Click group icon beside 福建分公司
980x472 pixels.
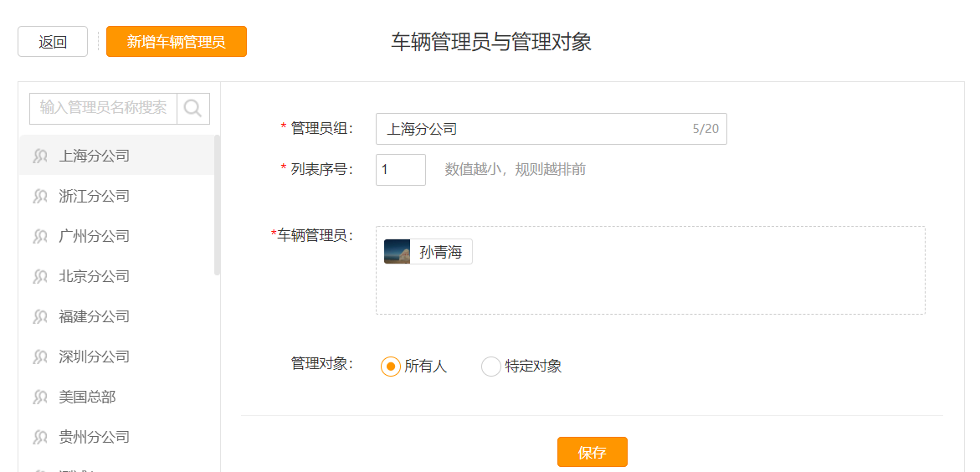click(41, 316)
